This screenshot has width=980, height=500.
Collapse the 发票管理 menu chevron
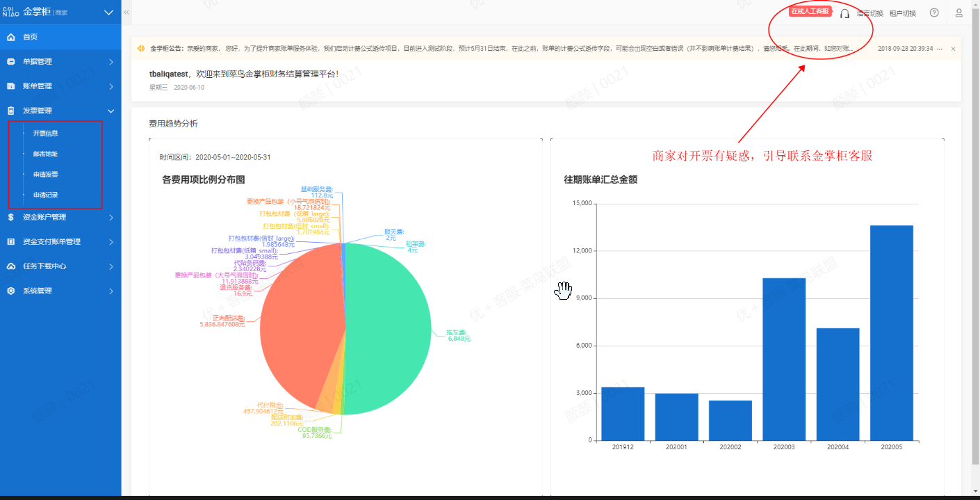[x=111, y=111]
